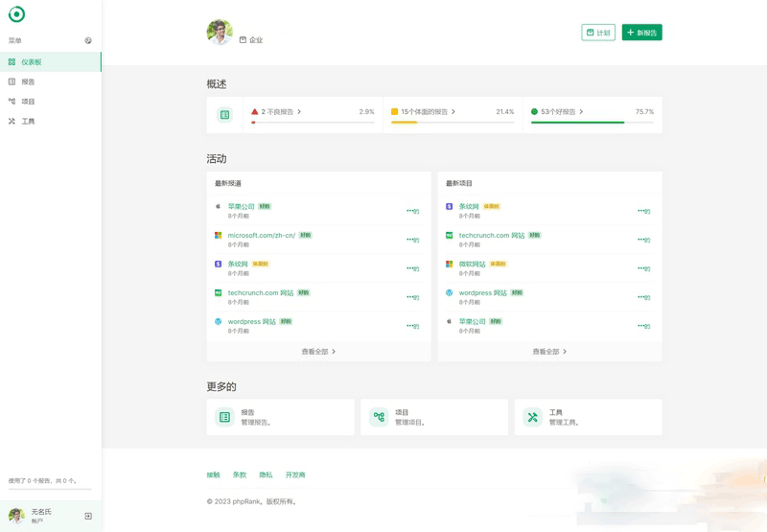Click the report usage bar in sidebar
Viewport: 767px width, 532px height.
(x=50, y=489)
